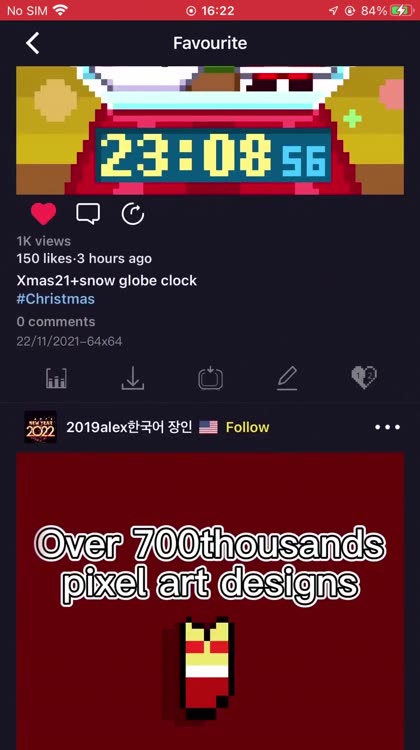
Task: Go back using the left arrow
Action: pos(33,43)
